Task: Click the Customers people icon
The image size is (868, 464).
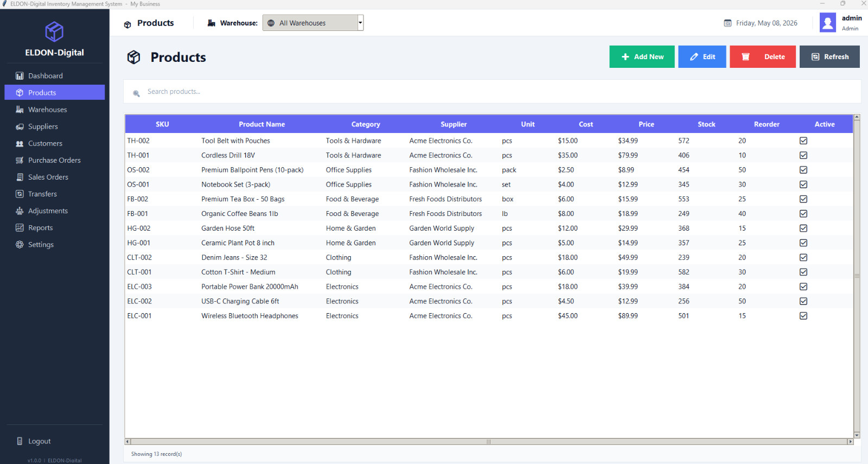Action: (x=20, y=144)
